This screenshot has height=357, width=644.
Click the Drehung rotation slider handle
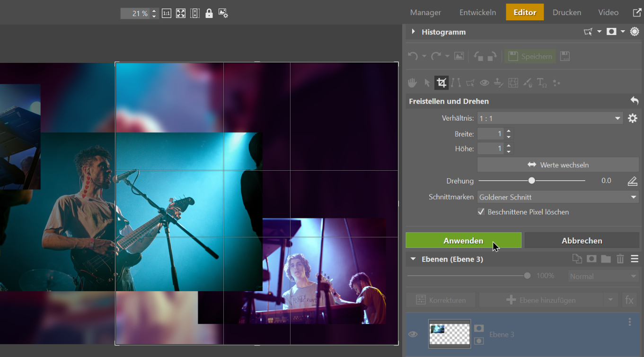(x=532, y=181)
